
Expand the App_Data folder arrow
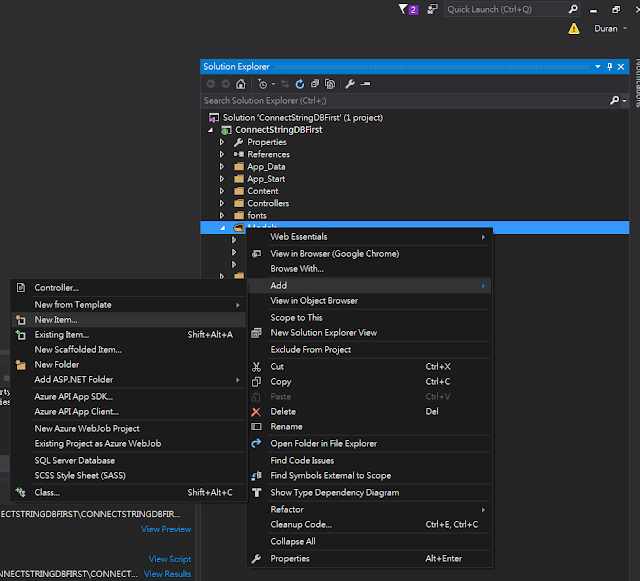point(222,167)
